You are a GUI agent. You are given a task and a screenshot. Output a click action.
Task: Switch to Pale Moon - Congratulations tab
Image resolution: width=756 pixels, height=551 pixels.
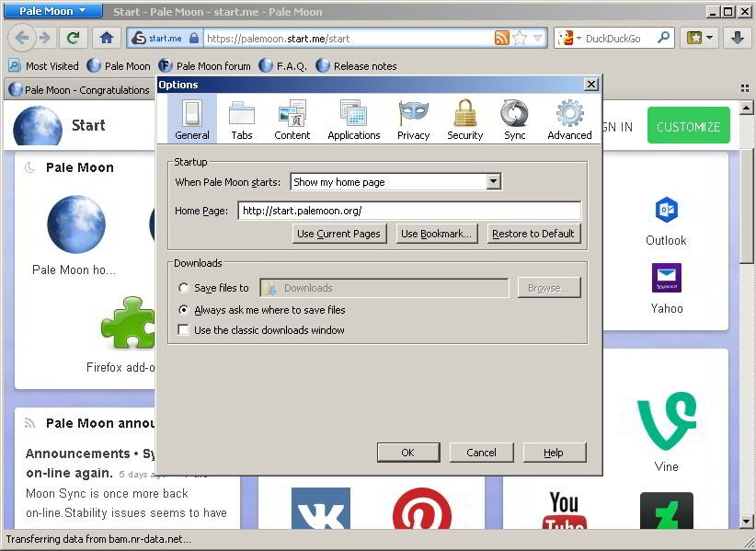80,89
